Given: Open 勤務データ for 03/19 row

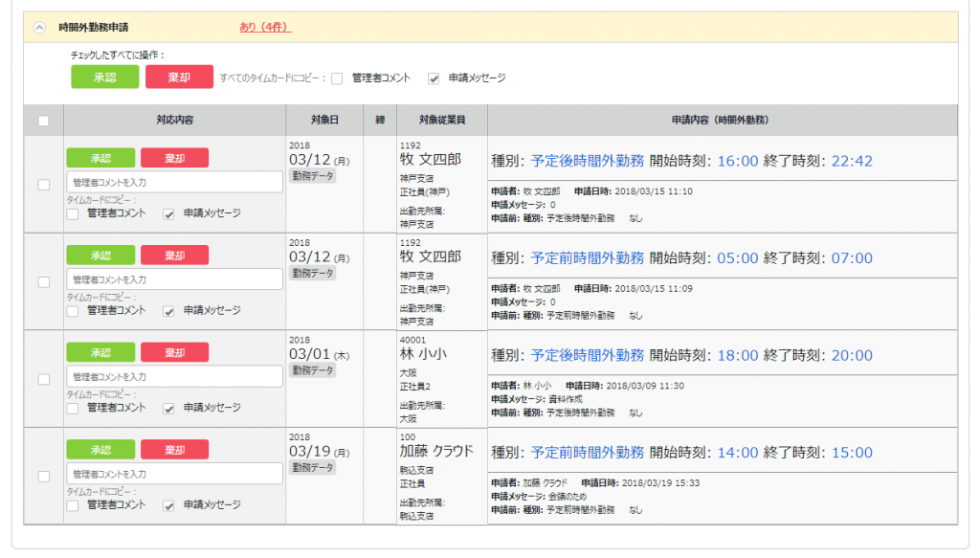Looking at the screenshot, I should [x=313, y=467].
